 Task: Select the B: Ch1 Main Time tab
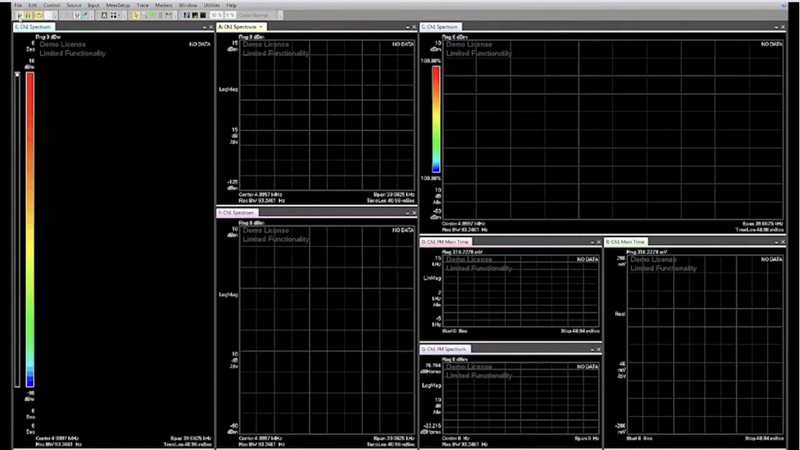click(x=626, y=242)
